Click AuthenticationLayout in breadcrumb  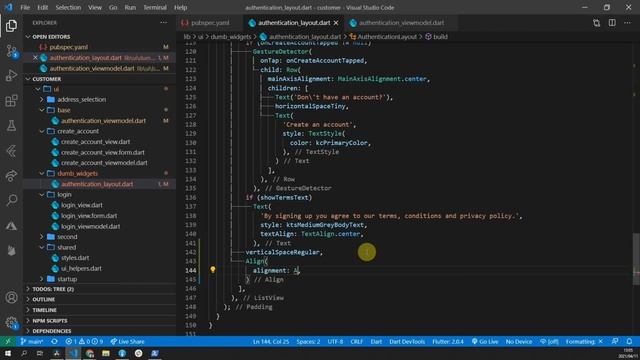tap(387, 37)
